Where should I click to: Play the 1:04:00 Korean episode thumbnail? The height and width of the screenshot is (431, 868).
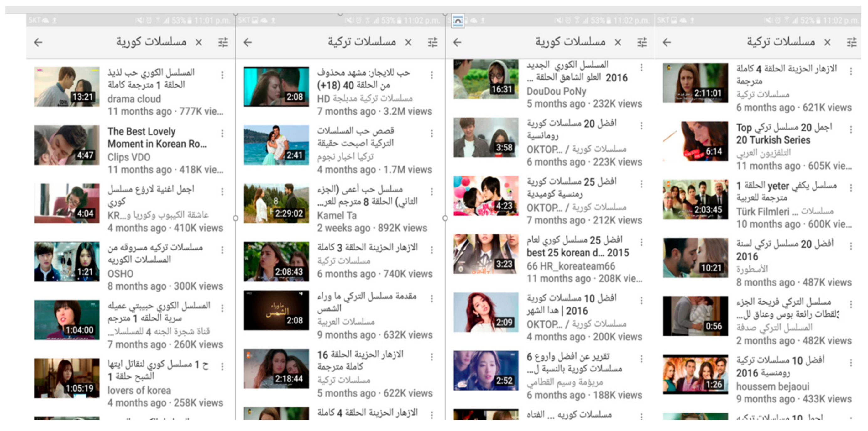click(67, 320)
